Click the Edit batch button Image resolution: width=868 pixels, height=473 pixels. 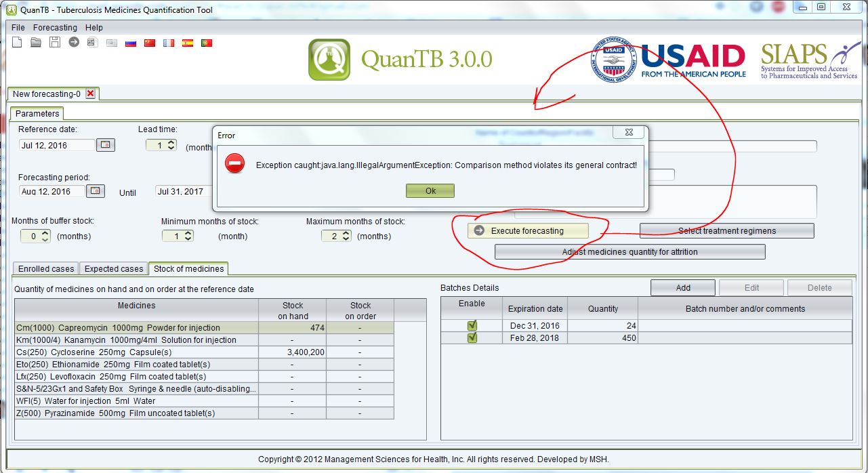coord(751,288)
